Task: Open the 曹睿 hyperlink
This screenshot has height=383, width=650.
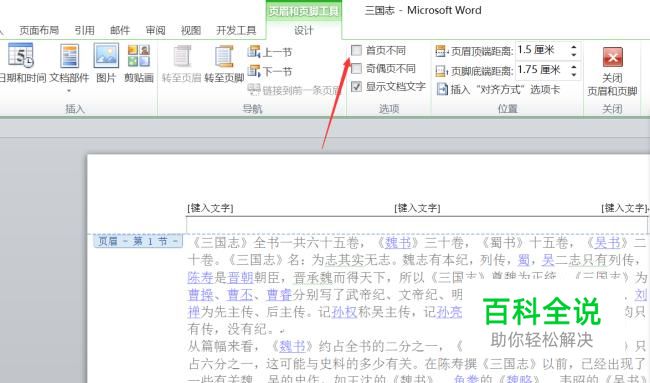Action: (280, 295)
